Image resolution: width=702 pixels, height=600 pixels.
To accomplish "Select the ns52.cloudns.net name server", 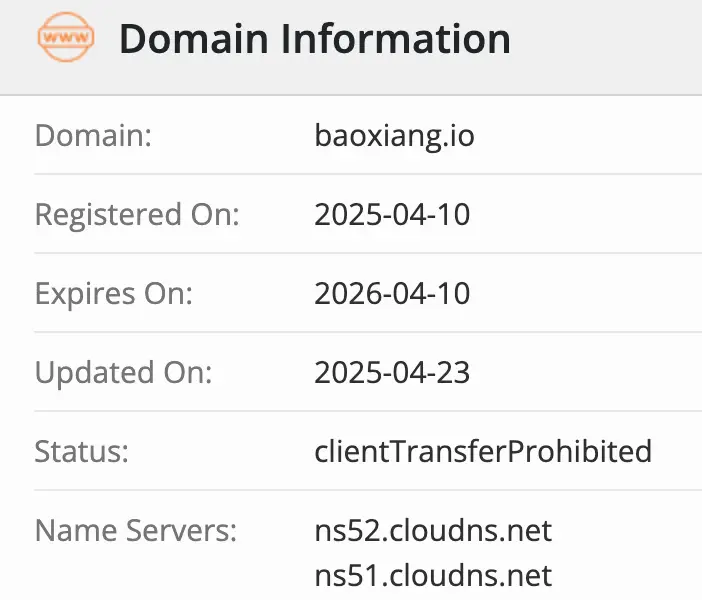I will (x=433, y=530).
